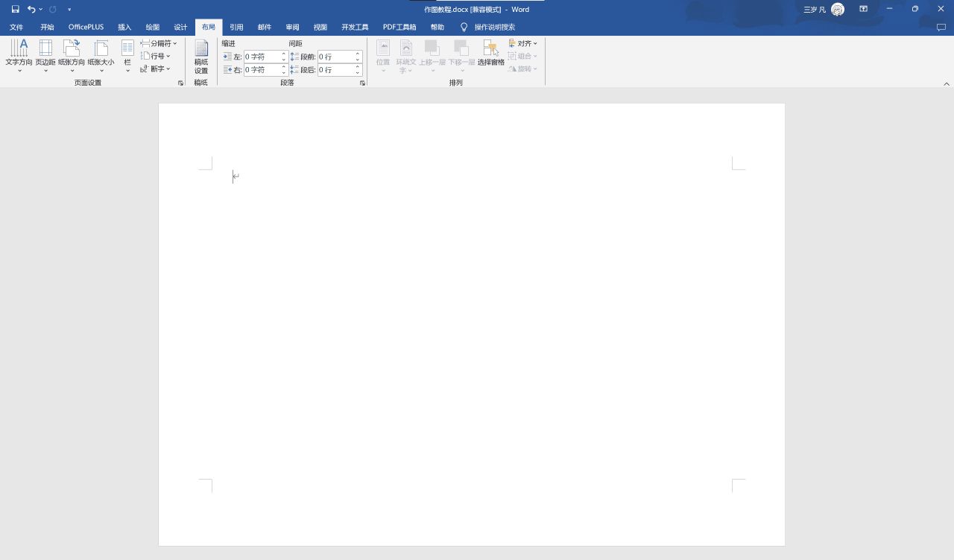Click the 上移一层 bring forward button
Image resolution: width=954 pixels, height=560 pixels.
[x=432, y=56]
